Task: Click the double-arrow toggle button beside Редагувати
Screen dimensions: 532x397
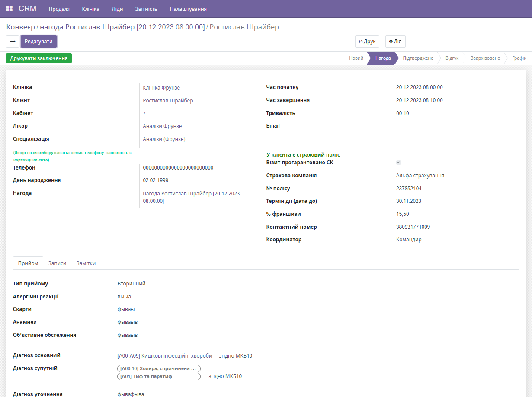Action: (x=13, y=42)
